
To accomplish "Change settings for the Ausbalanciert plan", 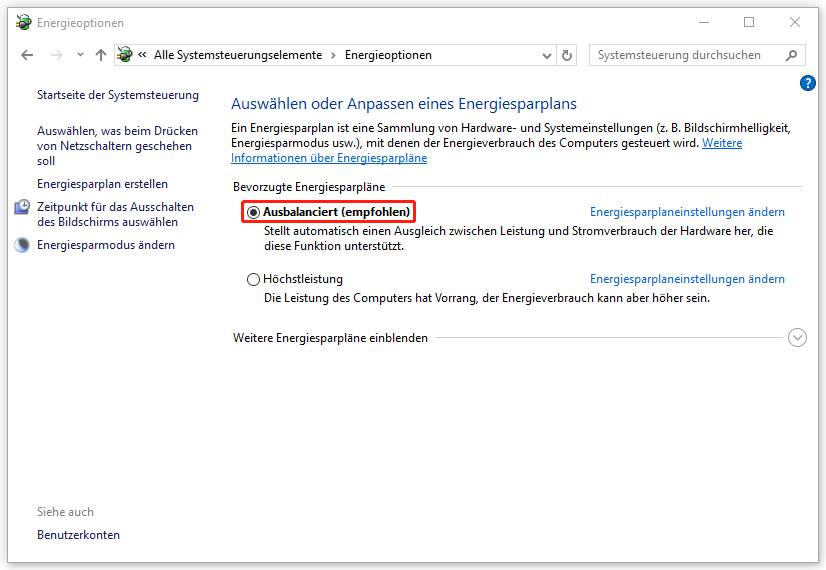I will [x=687, y=212].
